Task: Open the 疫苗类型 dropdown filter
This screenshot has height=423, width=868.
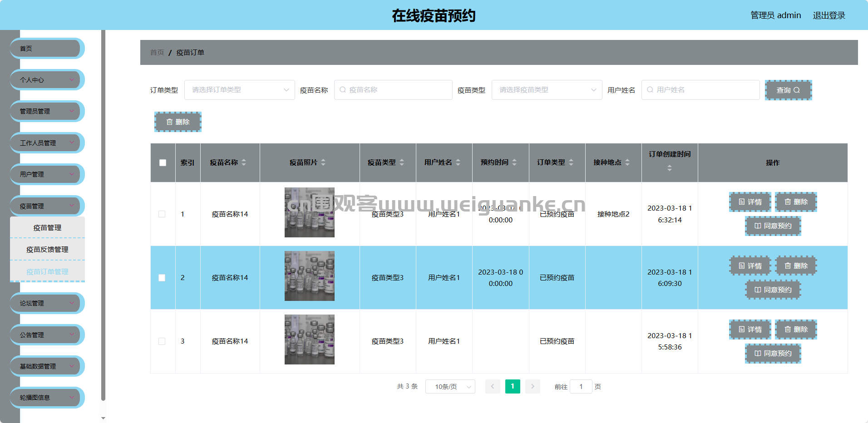Action: coord(547,90)
